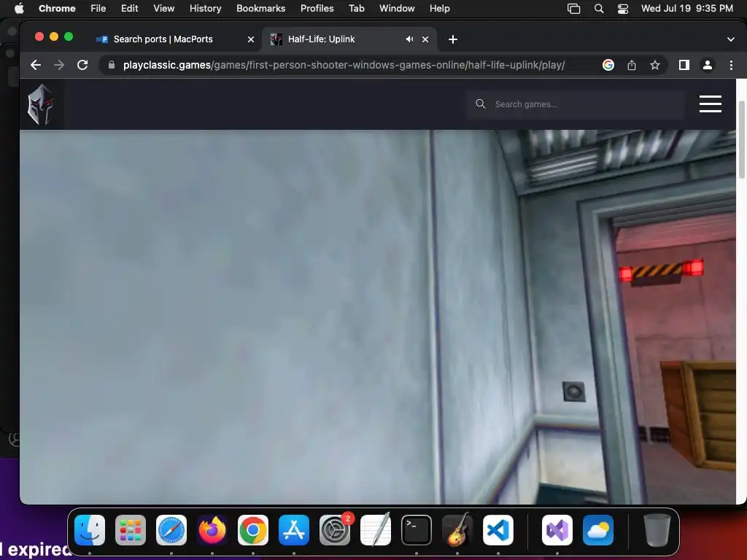
Task: Close the Half-Life: Uplink tab
Action: click(x=425, y=39)
